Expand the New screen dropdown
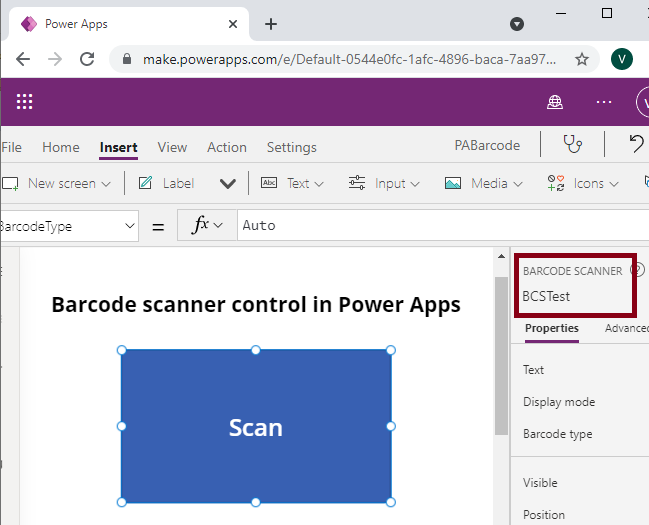 (x=106, y=184)
